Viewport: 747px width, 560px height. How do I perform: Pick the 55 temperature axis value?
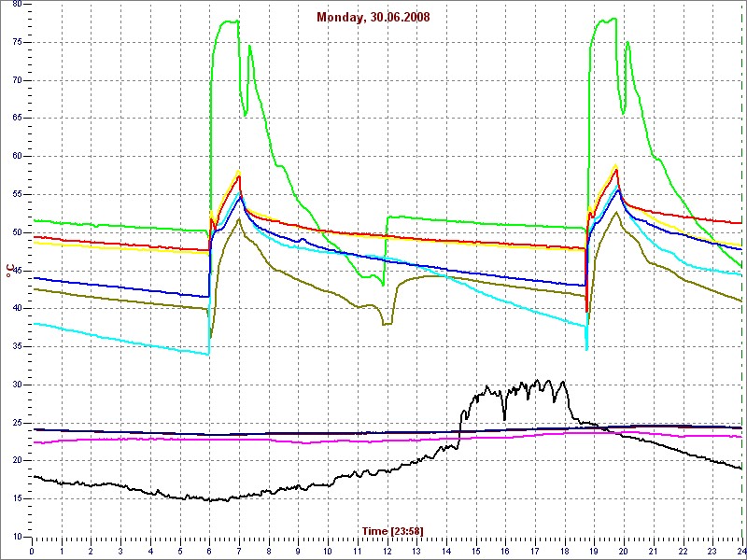pos(16,195)
